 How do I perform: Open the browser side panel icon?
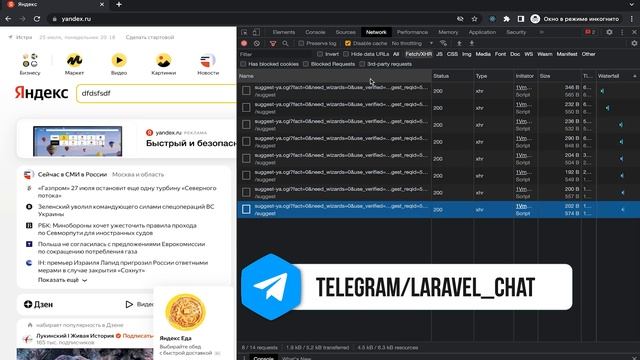(521, 19)
